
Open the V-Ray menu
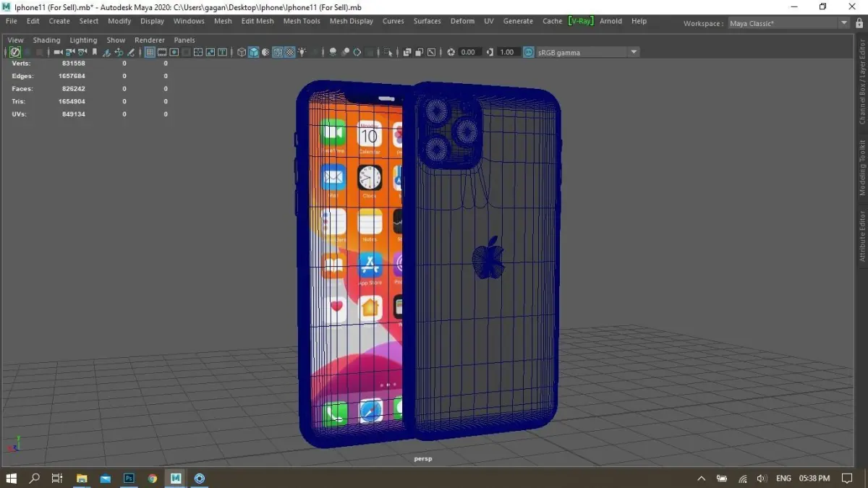tap(581, 21)
